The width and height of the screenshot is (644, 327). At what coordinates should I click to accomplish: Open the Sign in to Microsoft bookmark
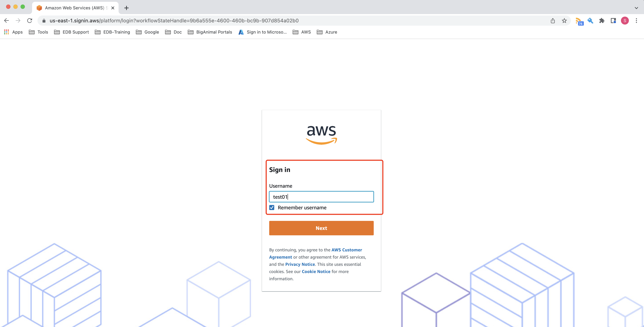click(263, 32)
